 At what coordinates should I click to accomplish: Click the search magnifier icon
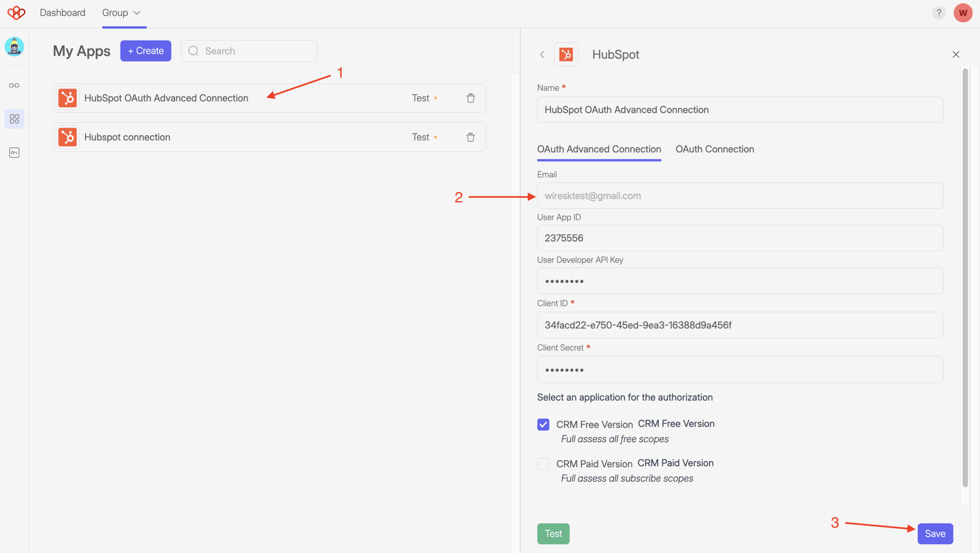click(194, 51)
